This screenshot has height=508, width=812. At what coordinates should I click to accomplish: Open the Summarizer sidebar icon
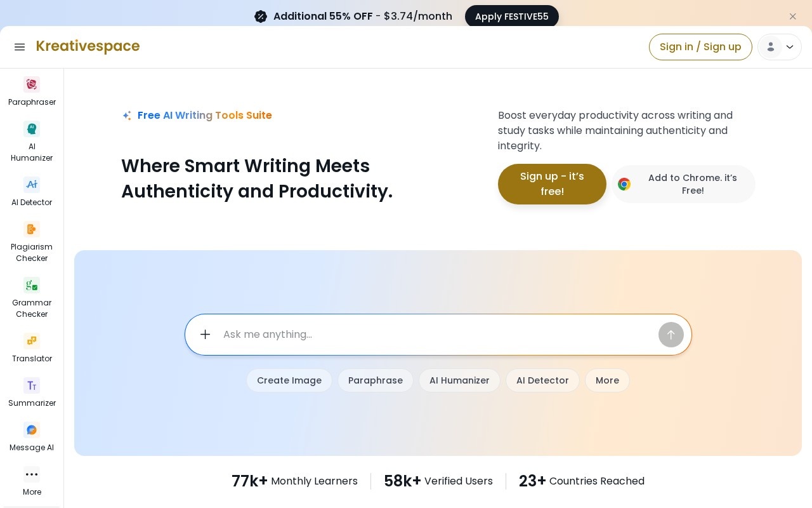pyautogui.click(x=32, y=385)
